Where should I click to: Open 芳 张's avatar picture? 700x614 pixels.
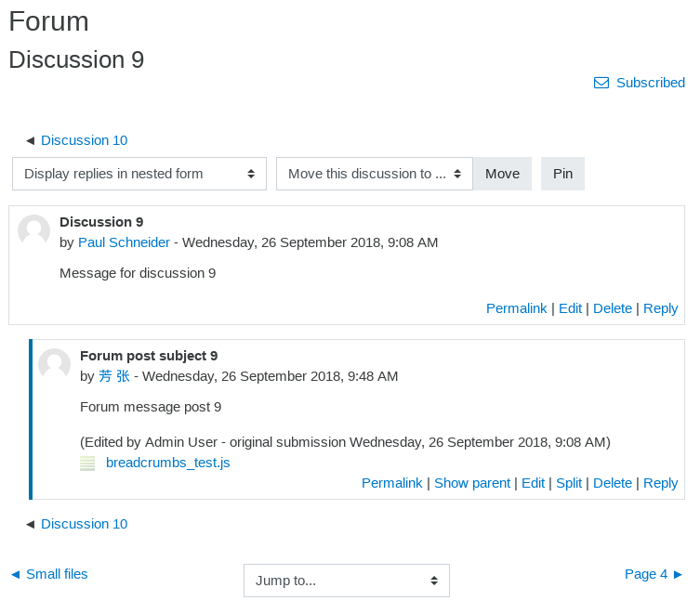pos(55,364)
